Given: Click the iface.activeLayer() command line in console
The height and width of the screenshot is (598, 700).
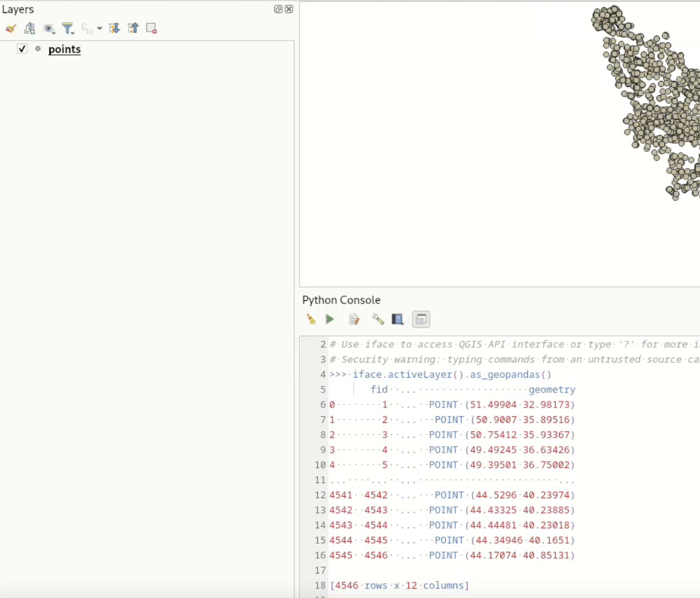Looking at the screenshot, I should click(x=452, y=375).
